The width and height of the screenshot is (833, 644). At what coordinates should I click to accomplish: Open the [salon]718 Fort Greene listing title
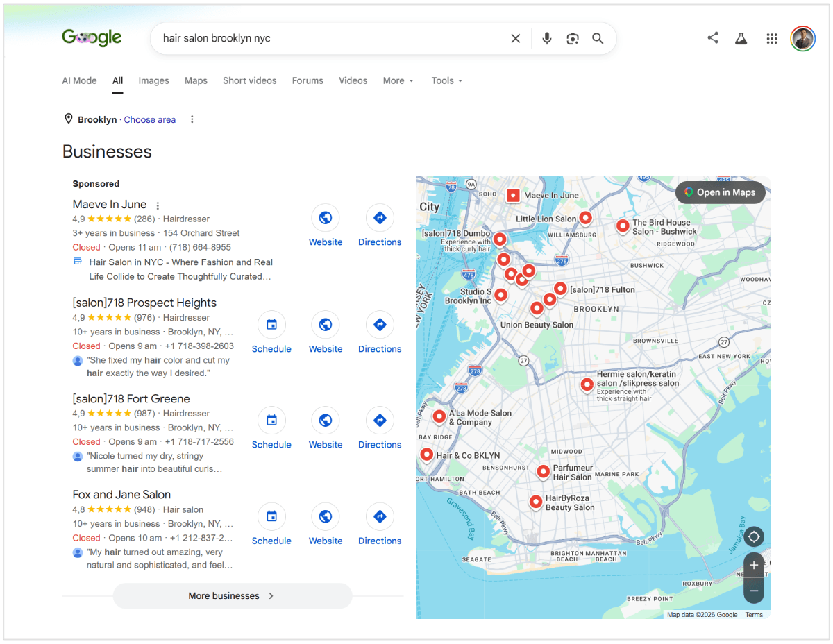[x=131, y=398]
